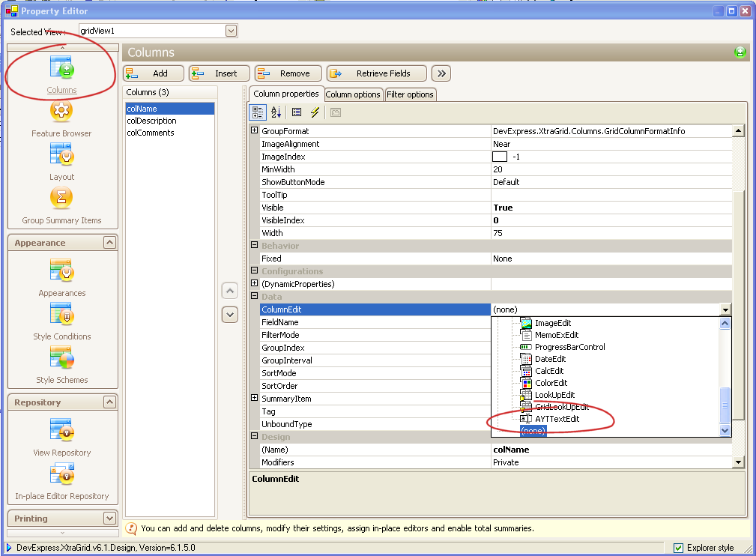The width and height of the screenshot is (756, 556).
Task: Open In-place Editor Repository icon
Action: 61,474
